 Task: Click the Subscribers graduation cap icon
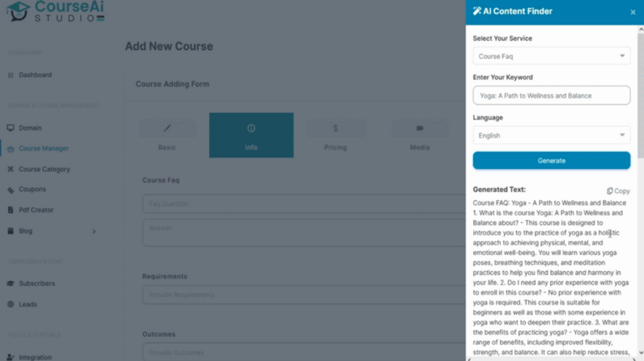pyautogui.click(x=11, y=283)
